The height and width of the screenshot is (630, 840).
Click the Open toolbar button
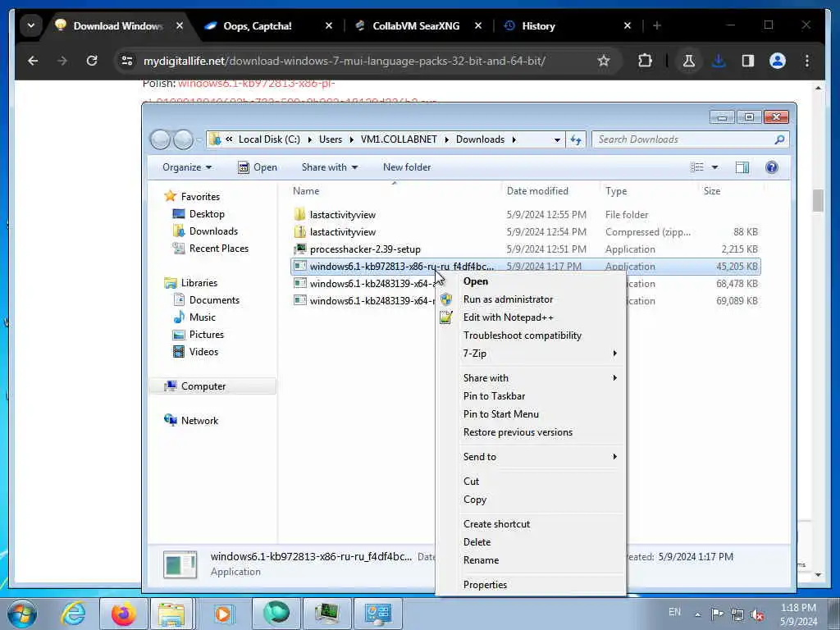pyautogui.click(x=258, y=167)
